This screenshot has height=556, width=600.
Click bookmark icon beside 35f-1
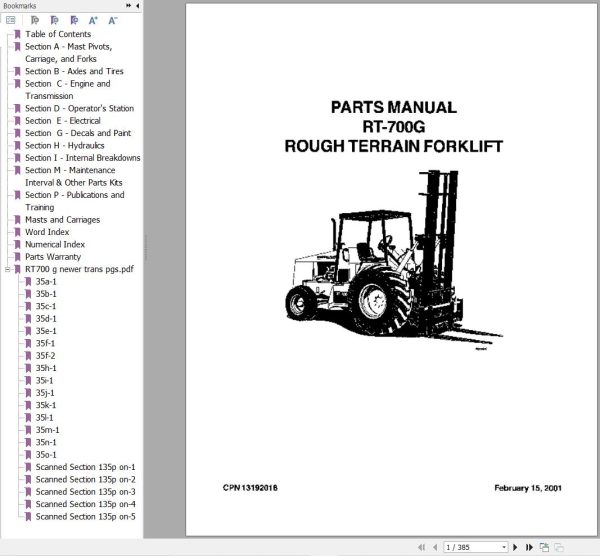coord(28,343)
